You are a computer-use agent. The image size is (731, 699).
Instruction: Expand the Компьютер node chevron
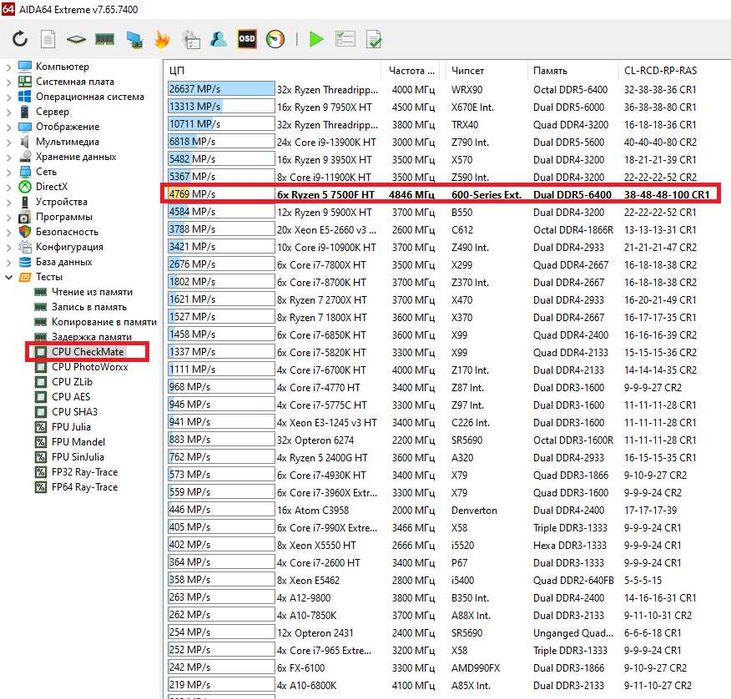click(9, 67)
